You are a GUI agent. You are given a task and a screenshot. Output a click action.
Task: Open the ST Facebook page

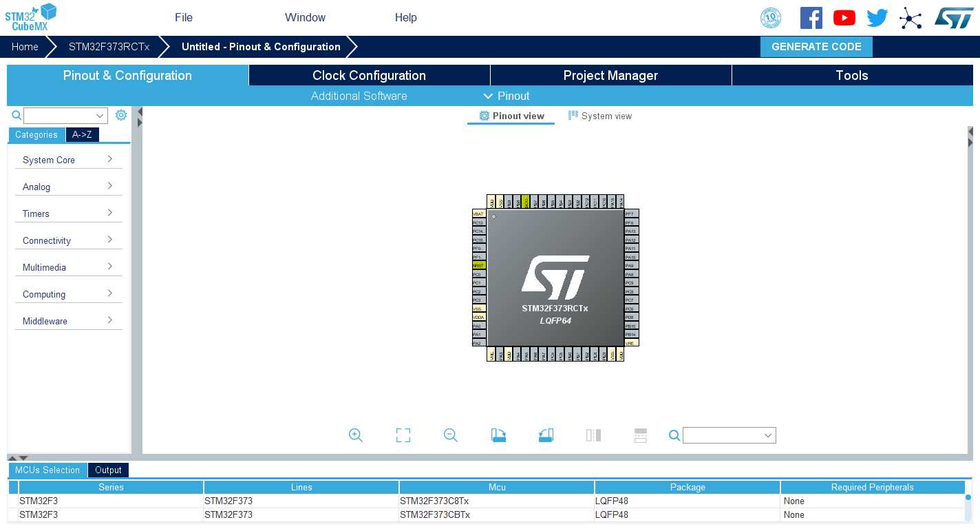pyautogui.click(x=811, y=18)
